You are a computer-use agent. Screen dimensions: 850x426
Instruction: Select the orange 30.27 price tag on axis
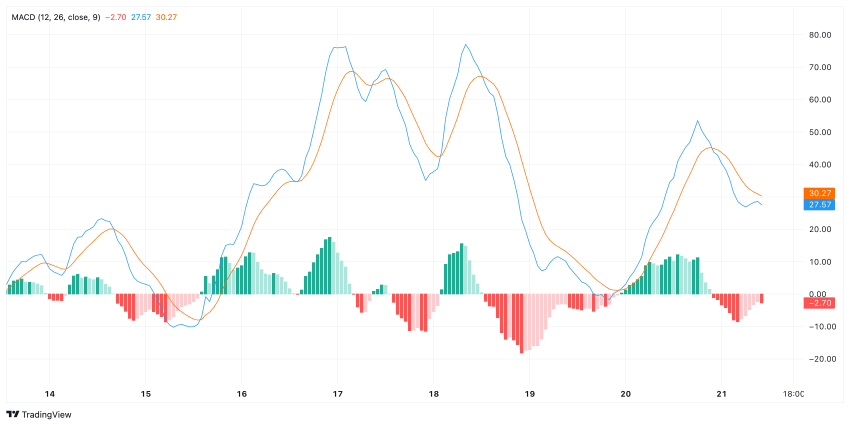point(820,193)
